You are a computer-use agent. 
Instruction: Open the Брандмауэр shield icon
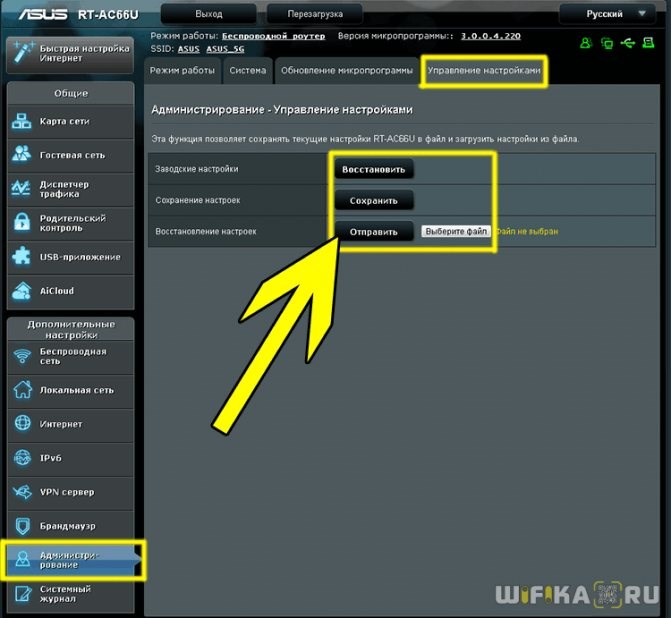point(22,526)
